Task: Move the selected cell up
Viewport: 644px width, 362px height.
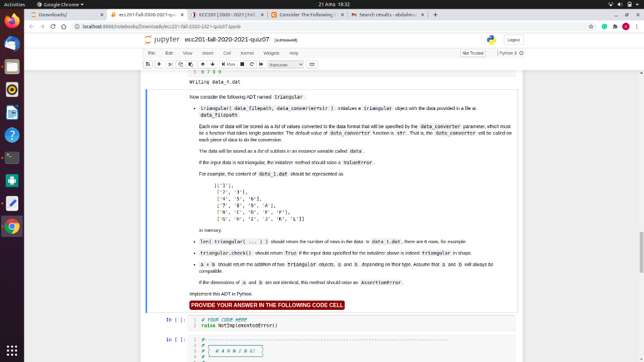Action: [x=203, y=63]
